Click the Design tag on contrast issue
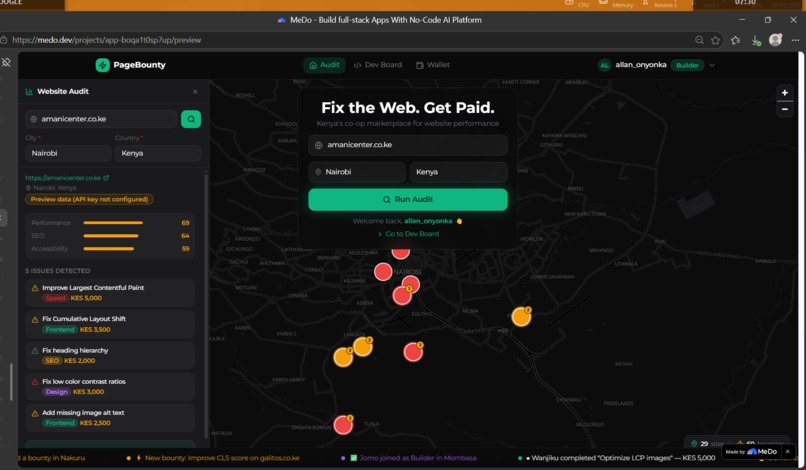The width and height of the screenshot is (806, 470). [x=56, y=392]
